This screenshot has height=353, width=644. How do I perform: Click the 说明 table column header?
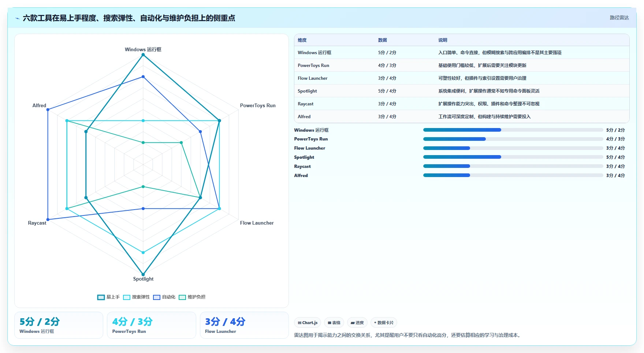coord(443,40)
